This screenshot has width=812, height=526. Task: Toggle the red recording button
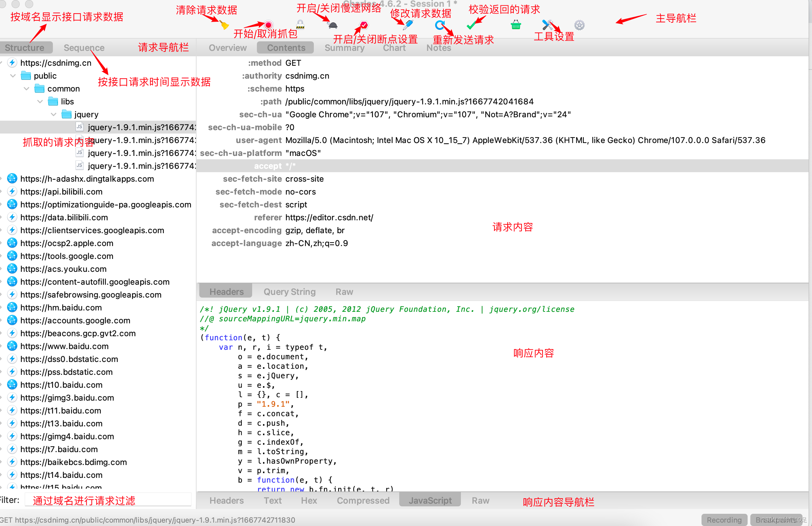click(x=268, y=25)
